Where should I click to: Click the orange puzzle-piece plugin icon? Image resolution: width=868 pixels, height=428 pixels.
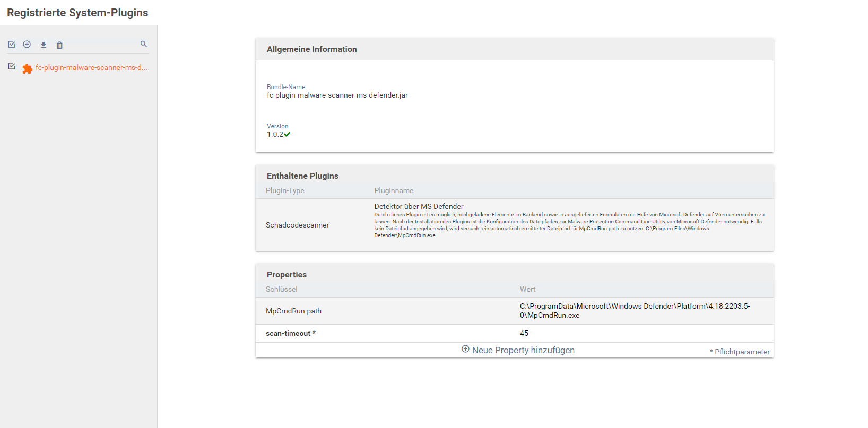pos(27,68)
